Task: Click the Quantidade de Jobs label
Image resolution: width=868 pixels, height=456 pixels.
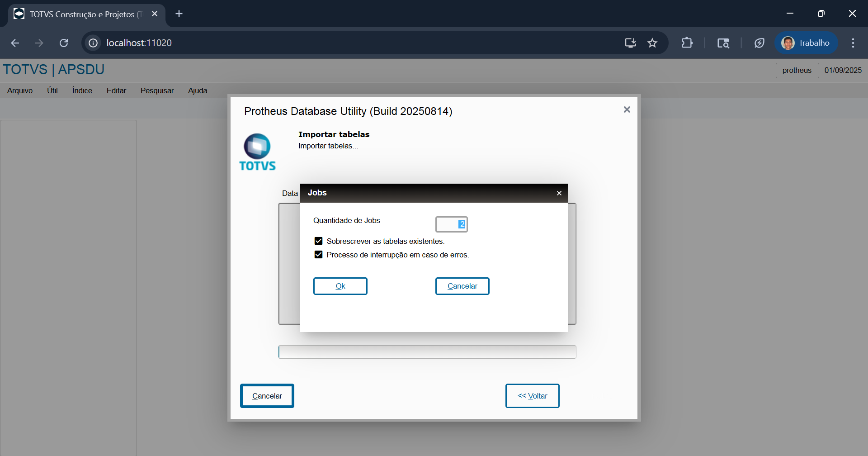Action: [347, 220]
